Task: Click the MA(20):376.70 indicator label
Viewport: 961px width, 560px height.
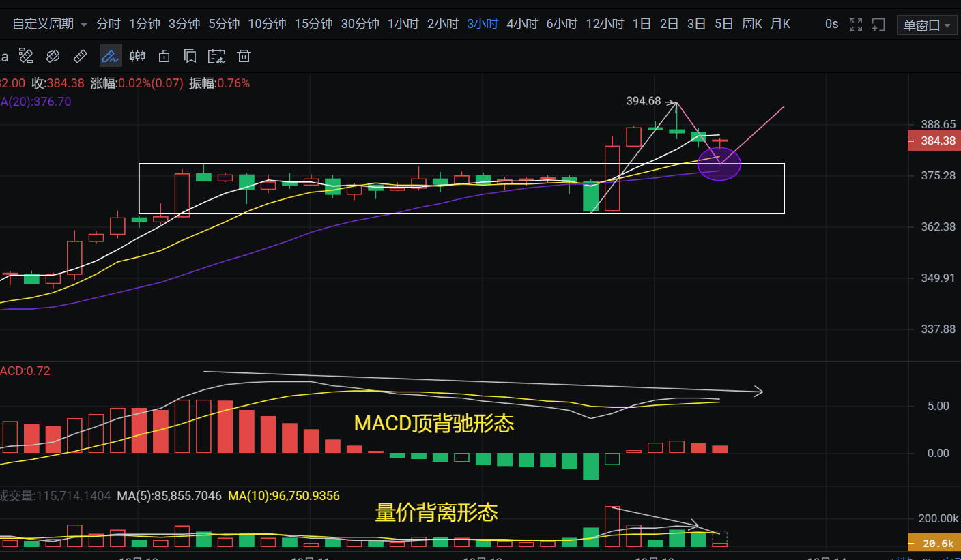Action: coord(35,102)
